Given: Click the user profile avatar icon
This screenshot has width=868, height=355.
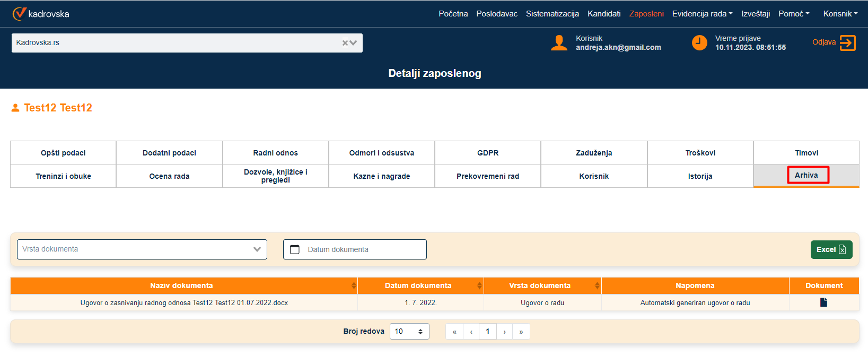Looking at the screenshot, I should [559, 43].
